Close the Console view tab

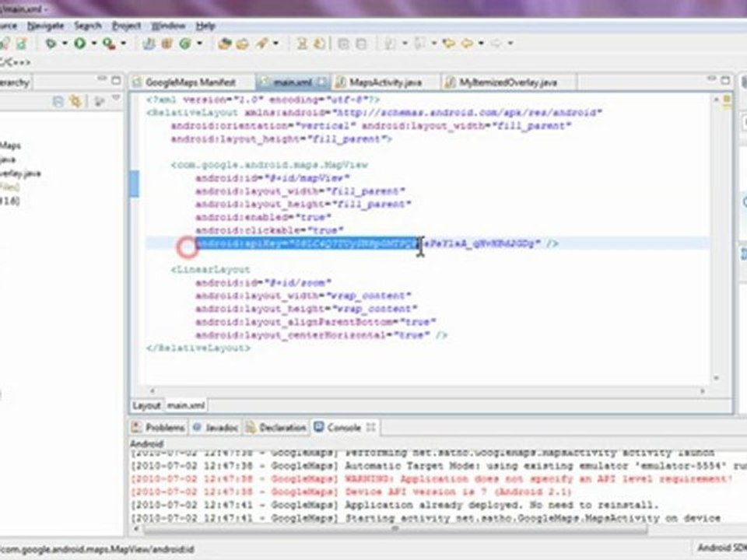[370, 428]
